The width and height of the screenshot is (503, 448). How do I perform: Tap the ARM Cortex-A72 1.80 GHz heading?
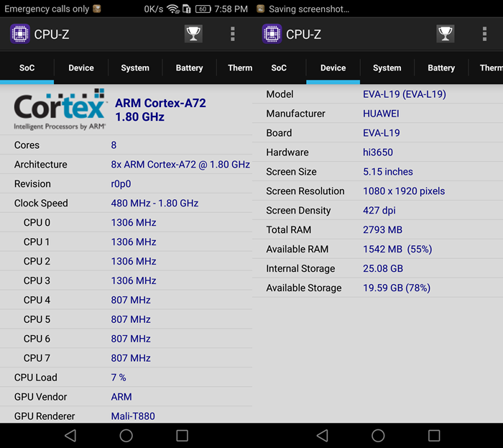(160, 110)
